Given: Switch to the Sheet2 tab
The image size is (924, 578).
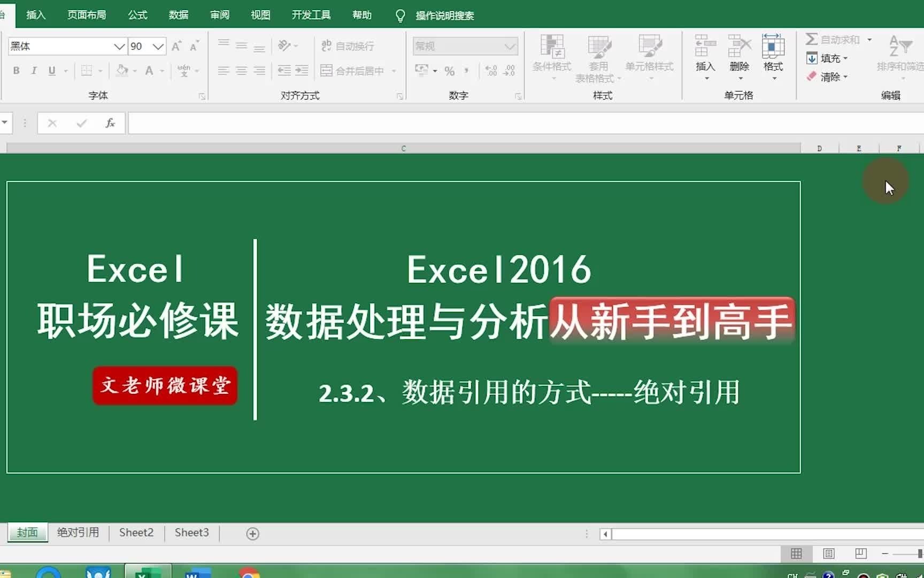Looking at the screenshot, I should 136,533.
